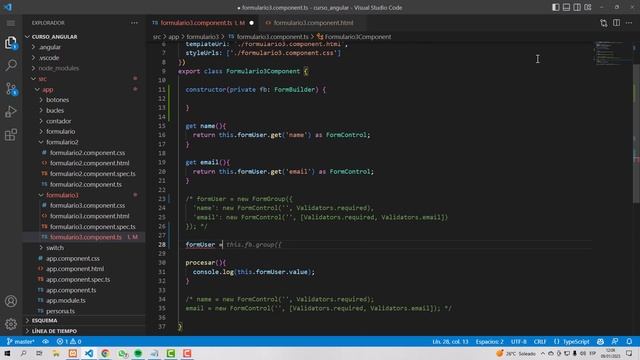
Task: Toggle the primary side bar layout icon
Action: [556, 7]
